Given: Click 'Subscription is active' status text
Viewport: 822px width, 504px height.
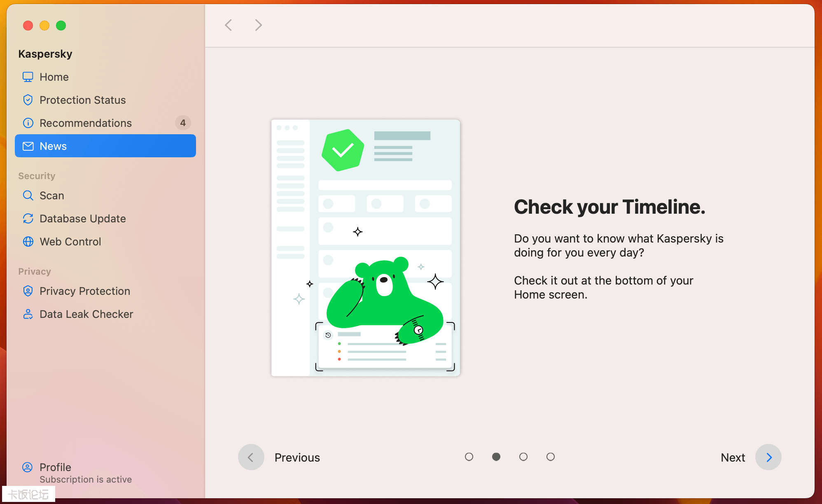Looking at the screenshot, I should 86,479.
